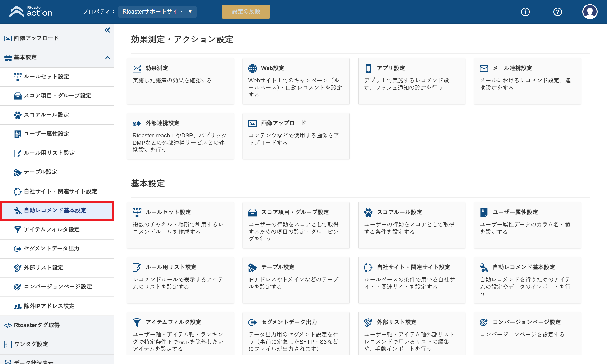Screen dimensions: 607x364
Task: Click 外部リスト設定 card checklist icon
Action: (x=368, y=322)
